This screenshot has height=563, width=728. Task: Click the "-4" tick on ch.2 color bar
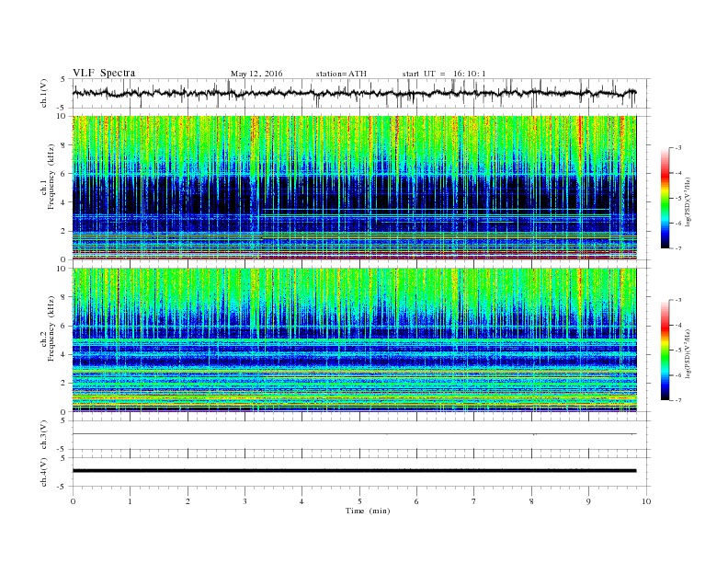coord(678,325)
